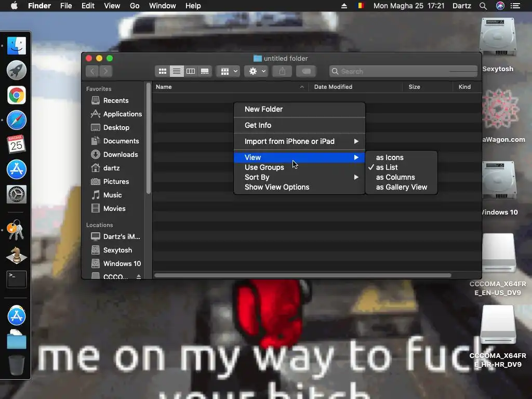Sort by Date Modified column header
The height and width of the screenshot is (399, 532).
pyautogui.click(x=355, y=87)
